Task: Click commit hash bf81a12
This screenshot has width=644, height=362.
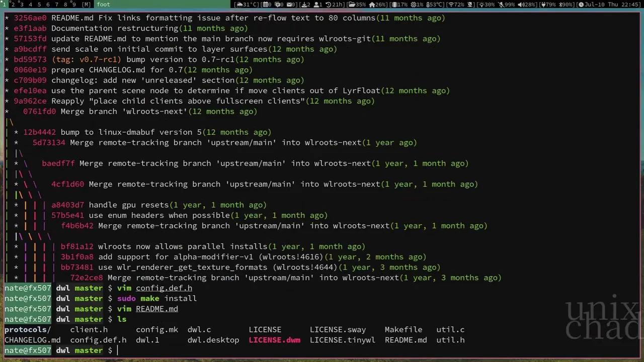Action: (77, 246)
